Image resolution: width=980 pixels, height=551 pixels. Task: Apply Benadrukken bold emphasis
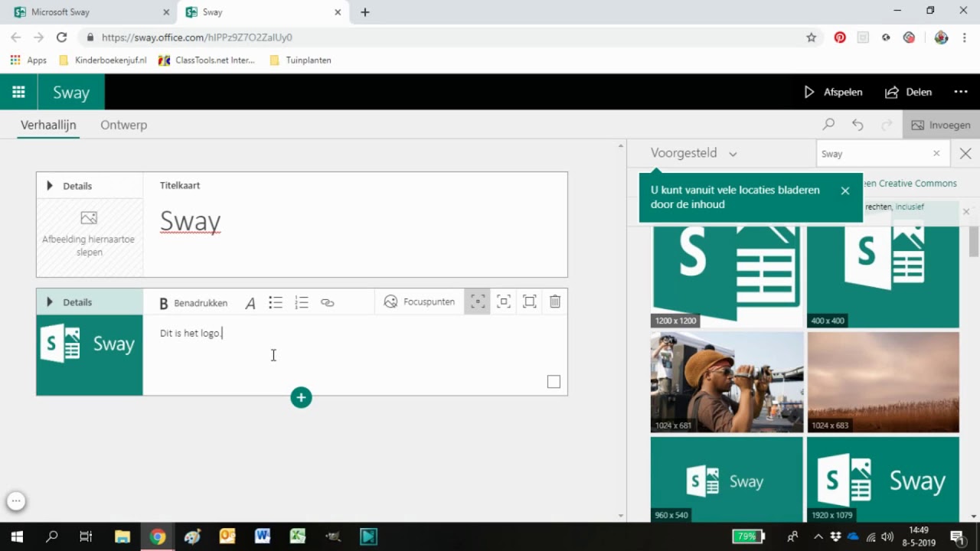tap(193, 303)
